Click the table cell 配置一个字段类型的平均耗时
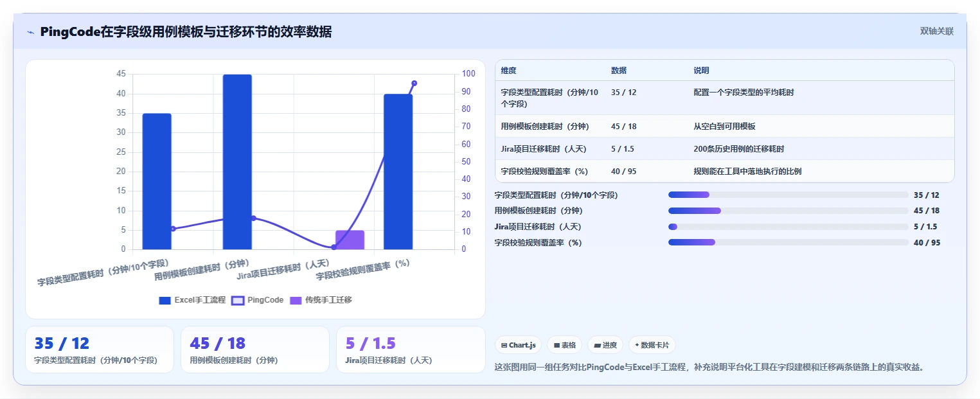980x399 pixels. tap(744, 93)
